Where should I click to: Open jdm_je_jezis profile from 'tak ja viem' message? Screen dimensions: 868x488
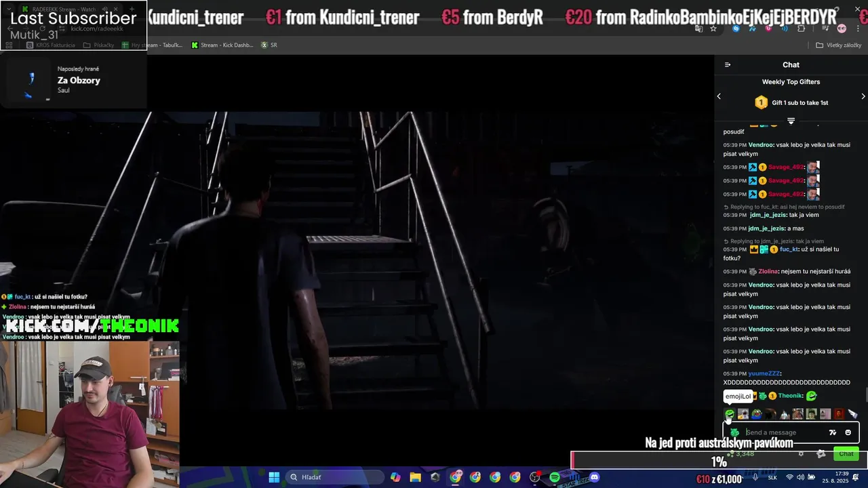(768, 215)
